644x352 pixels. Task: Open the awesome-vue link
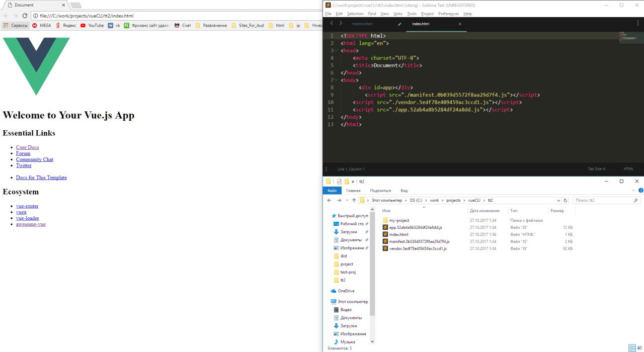(31, 224)
